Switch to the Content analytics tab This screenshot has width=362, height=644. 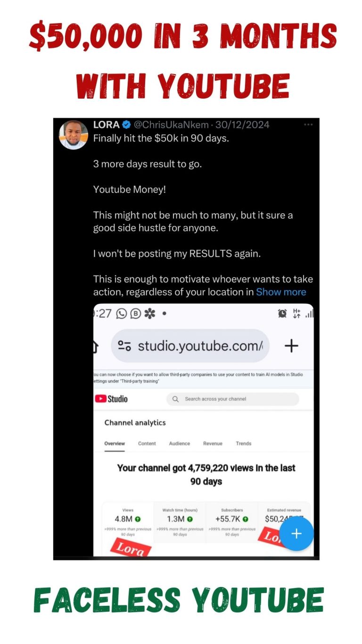(x=147, y=443)
